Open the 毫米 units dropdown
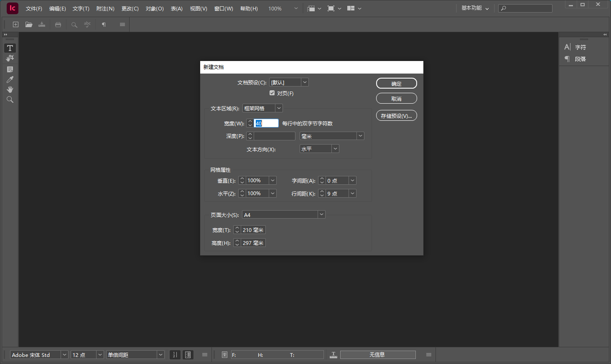611x364 pixels. point(332,136)
